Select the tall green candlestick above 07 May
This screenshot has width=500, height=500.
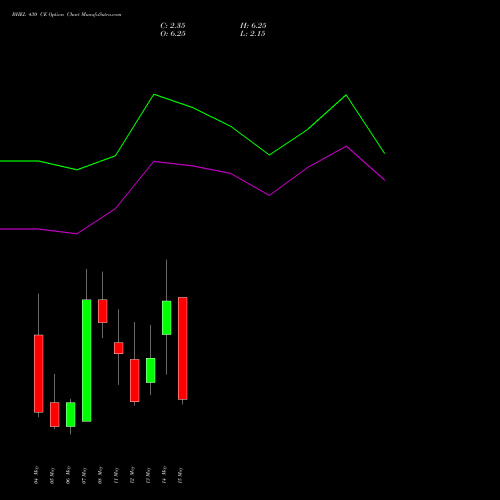click(87, 360)
